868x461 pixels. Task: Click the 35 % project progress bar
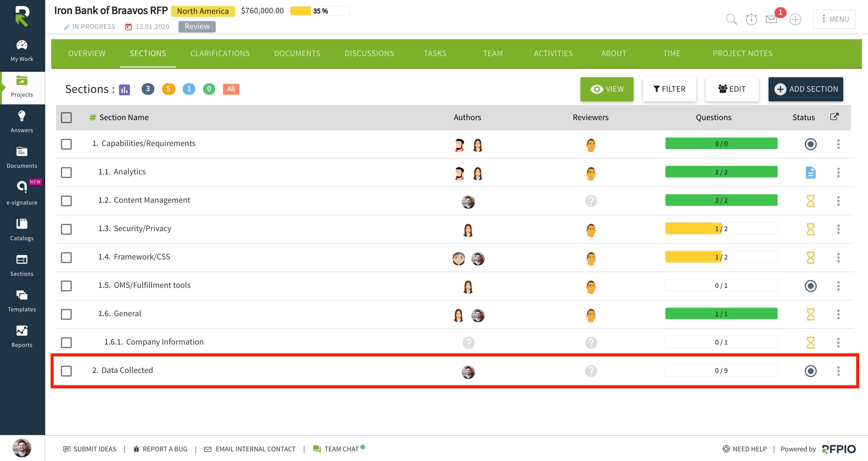[320, 11]
